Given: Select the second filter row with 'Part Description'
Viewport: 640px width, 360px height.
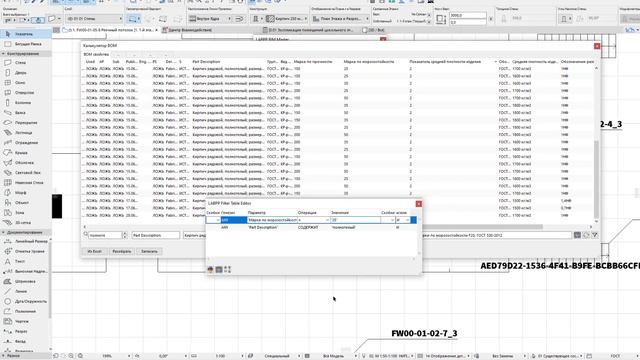Looking at the screenshot, I should click(x=312, y=227).
